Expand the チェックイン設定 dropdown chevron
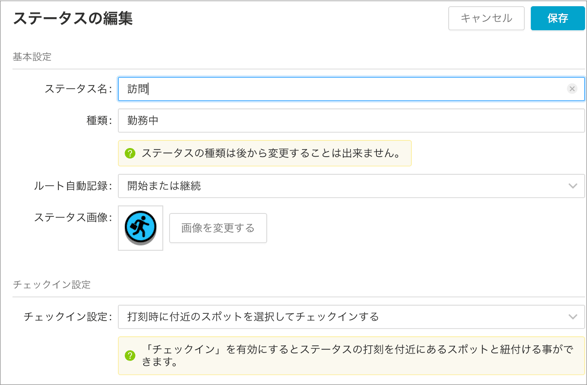Screen dimensions: 587x385 point(572,317)
